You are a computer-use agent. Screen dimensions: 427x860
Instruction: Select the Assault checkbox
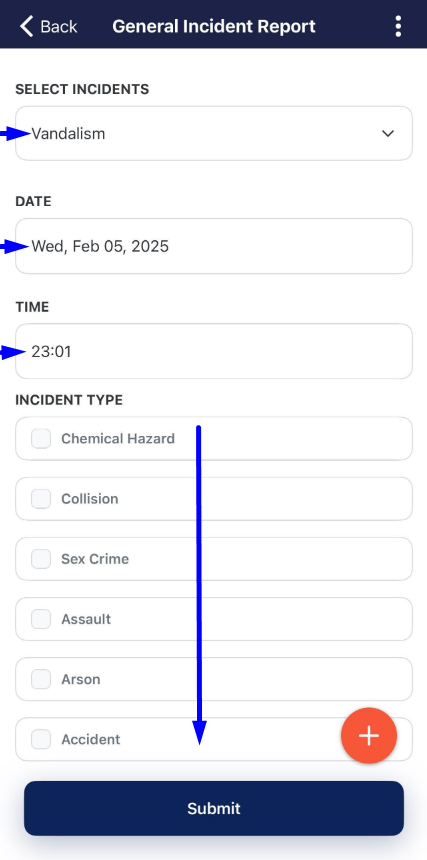click(x=41, y=619)
